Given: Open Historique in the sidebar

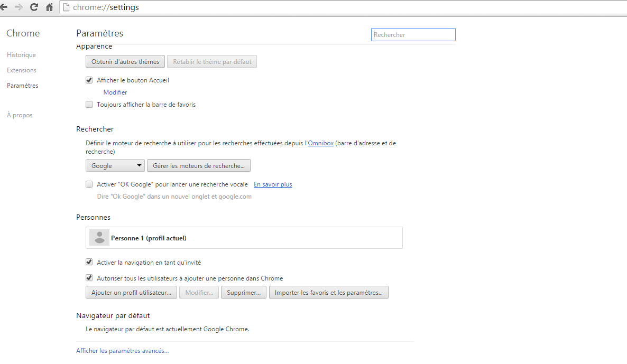Looking at the screenshot, I should click(21, 55).
